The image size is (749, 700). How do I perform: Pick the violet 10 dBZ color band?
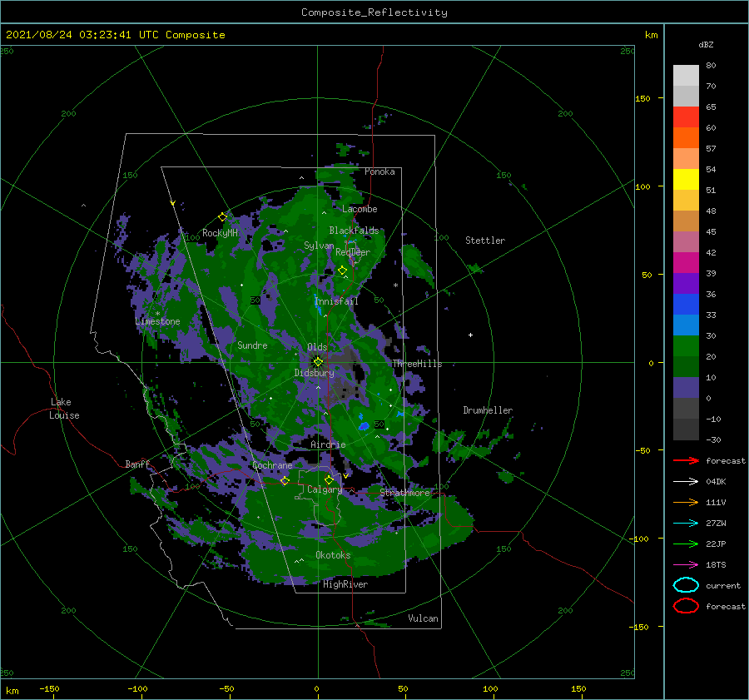click(686, 387)
